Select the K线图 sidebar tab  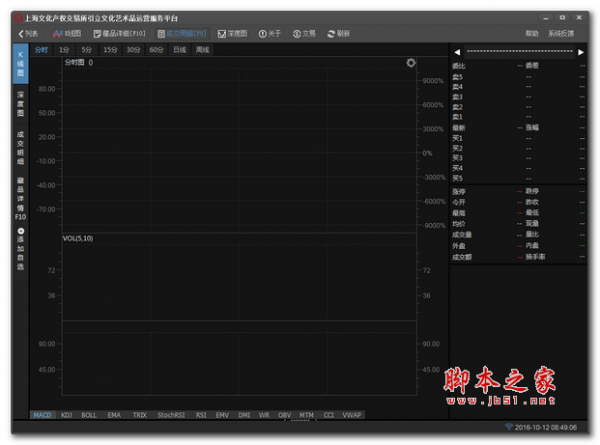click(21, 64)
